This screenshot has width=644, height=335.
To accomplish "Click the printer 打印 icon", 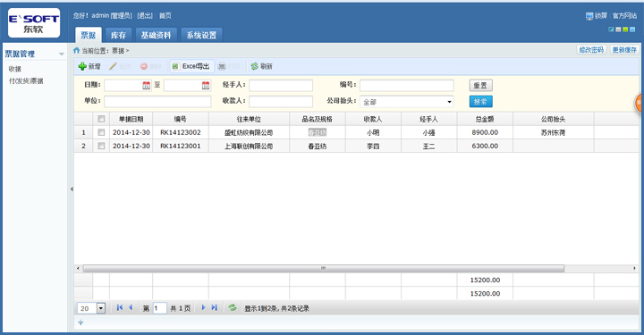I will (x=222, y=66).
